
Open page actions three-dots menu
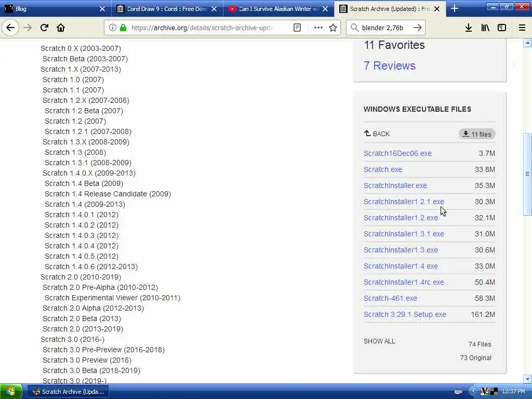point(318,28)
